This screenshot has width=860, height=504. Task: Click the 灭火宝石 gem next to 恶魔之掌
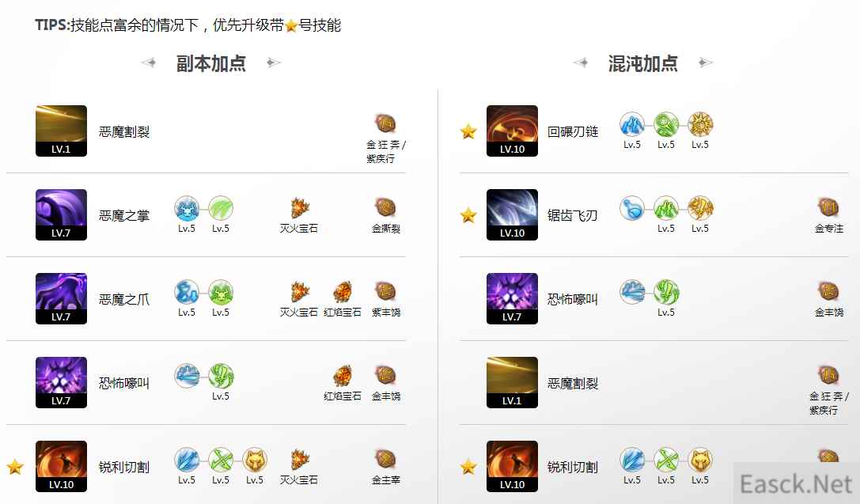point(300,208)
